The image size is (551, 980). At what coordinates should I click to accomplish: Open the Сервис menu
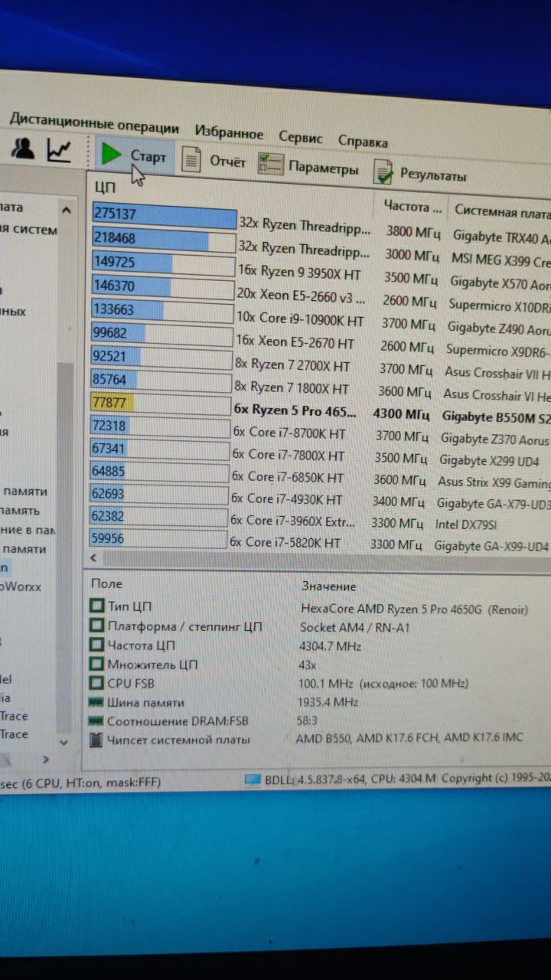301,137
